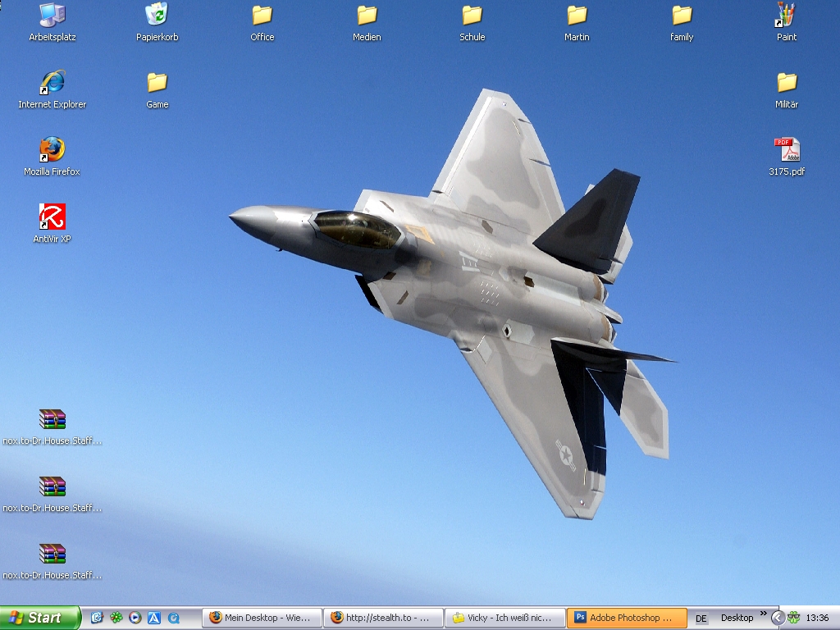Open the AntiVir XP shortcut icon
The height and width of the screenshot is (630, 840).
[52, 217]
